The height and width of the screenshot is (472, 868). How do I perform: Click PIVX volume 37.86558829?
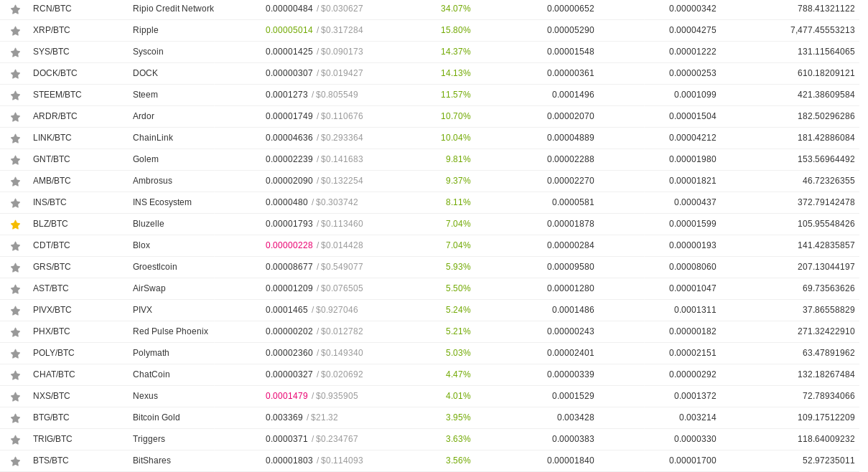829,310
